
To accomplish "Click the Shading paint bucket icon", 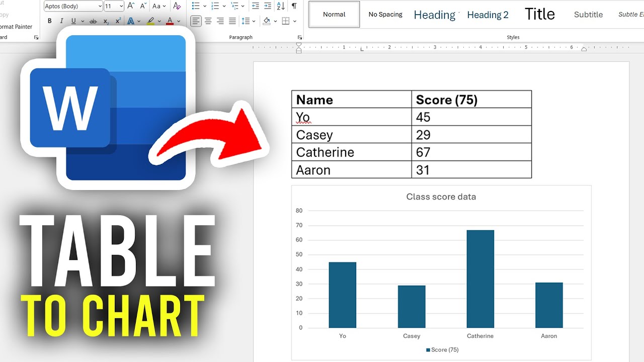I will click(x=266, y=21).
